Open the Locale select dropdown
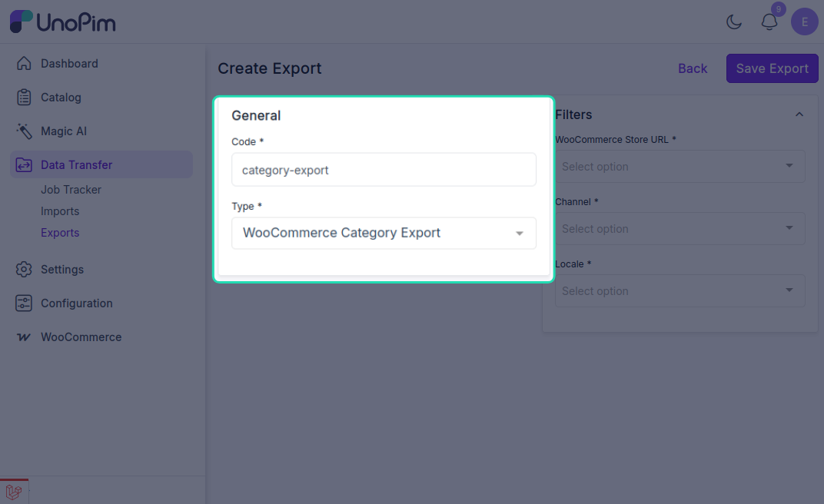The height and width of the screenshot is (504, 824). tap(680, 291)
